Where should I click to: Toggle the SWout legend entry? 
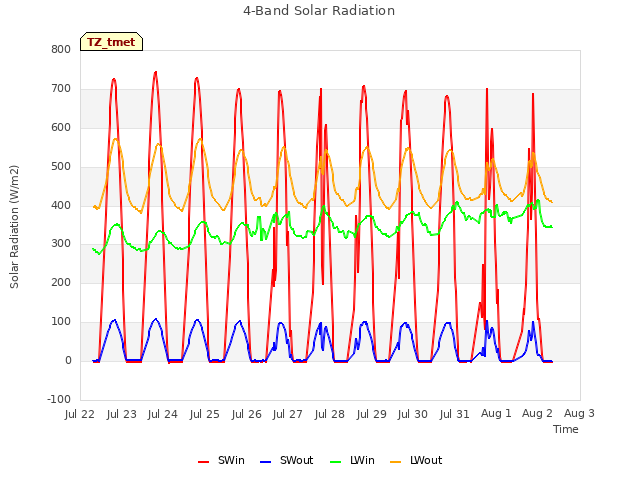tap(287, 460)
